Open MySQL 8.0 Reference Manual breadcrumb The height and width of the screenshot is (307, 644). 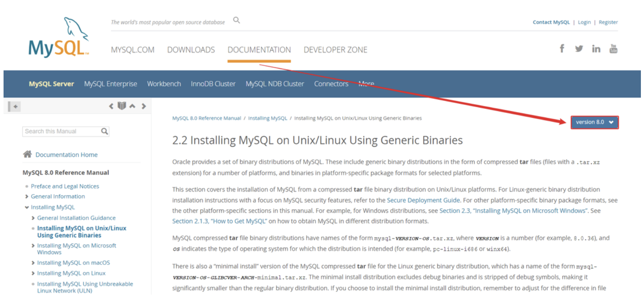[x=207, y=118]
